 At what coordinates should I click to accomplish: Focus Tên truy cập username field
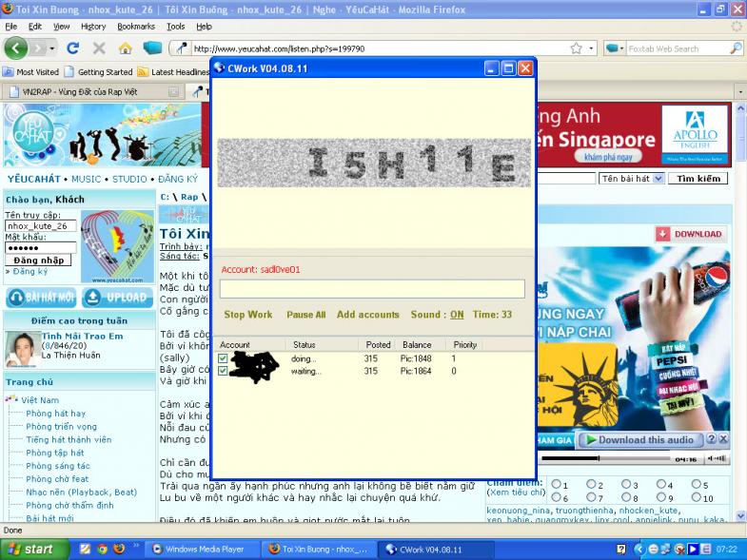[41, 225]
